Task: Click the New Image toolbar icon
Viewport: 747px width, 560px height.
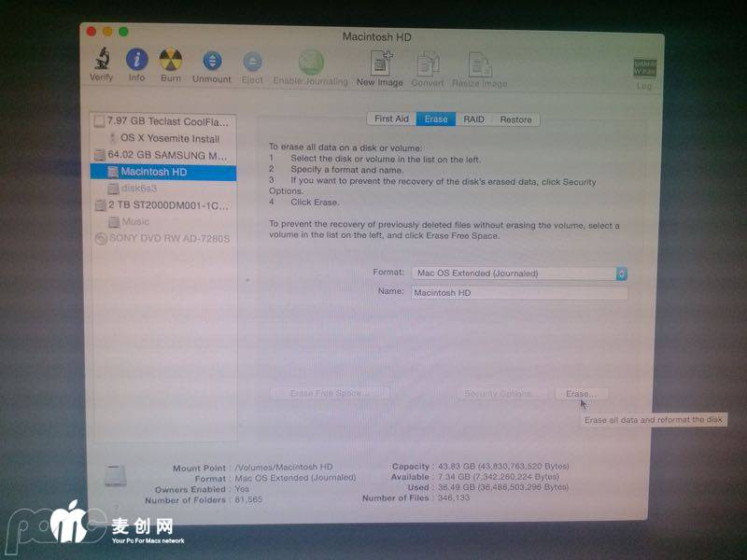Action: tap(380, 63)
